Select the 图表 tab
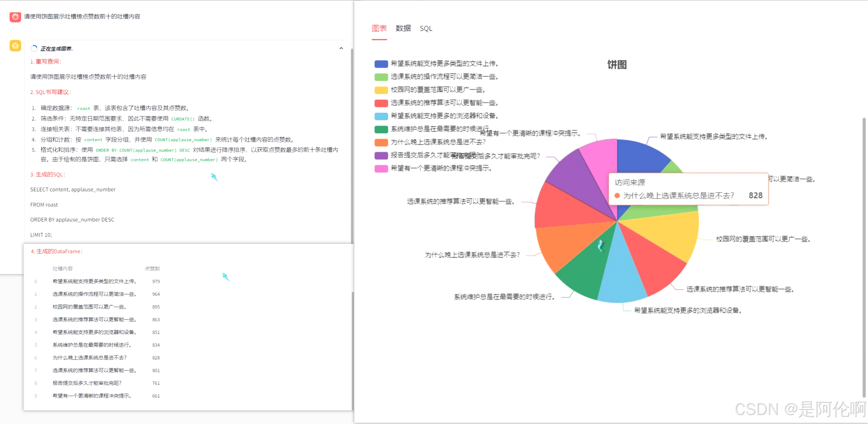This screenshot has width=868, height=424. [x=379, y=28]
